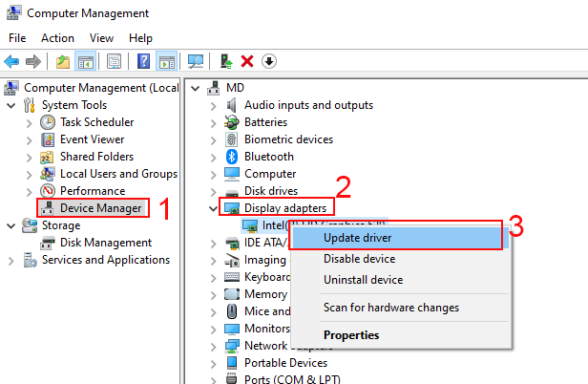Select Disk Management under Storage

click(x=106, y=243)
